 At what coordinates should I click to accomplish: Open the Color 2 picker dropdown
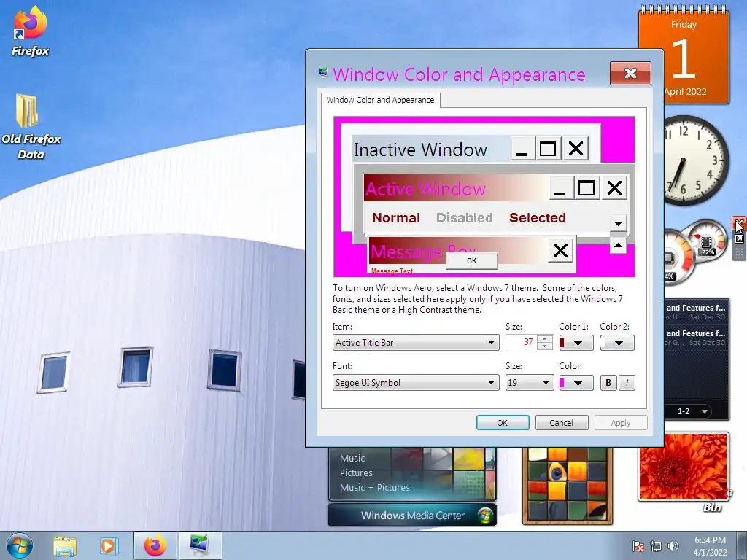617,343
